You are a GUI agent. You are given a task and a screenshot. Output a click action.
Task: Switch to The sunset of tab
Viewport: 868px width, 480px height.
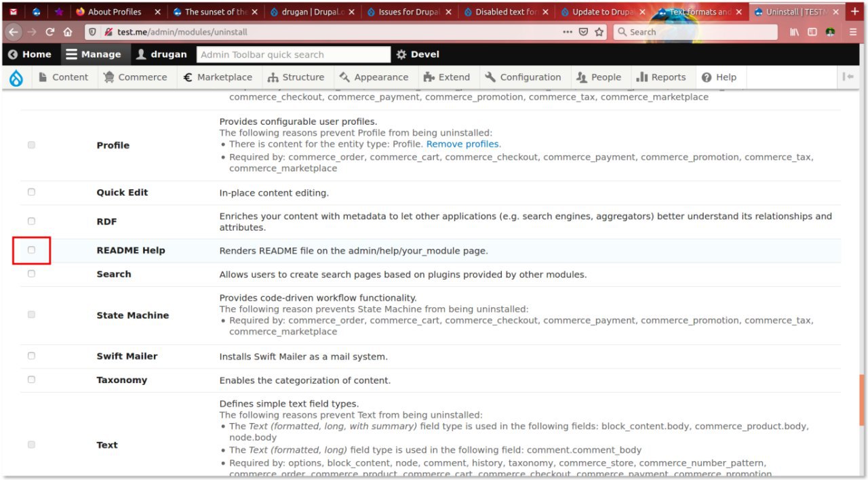click(216, 12)
